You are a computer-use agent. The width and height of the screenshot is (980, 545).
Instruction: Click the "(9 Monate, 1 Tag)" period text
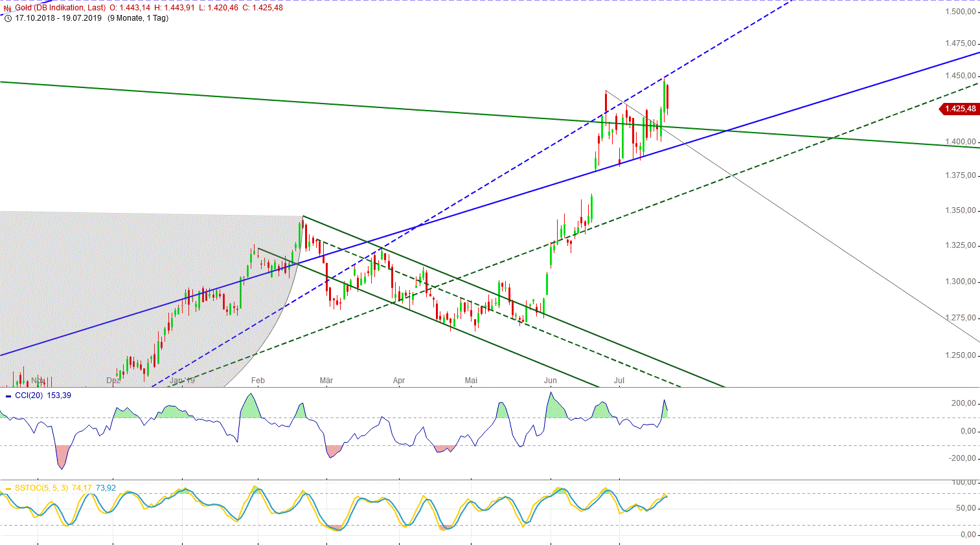tap(138, 18)
